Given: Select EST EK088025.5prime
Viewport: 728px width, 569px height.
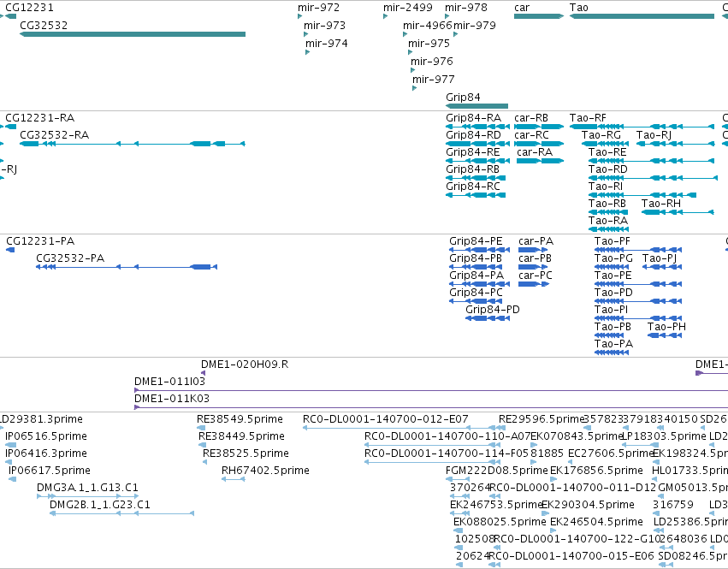Looking at the screenshot, I should coord(458,530).
